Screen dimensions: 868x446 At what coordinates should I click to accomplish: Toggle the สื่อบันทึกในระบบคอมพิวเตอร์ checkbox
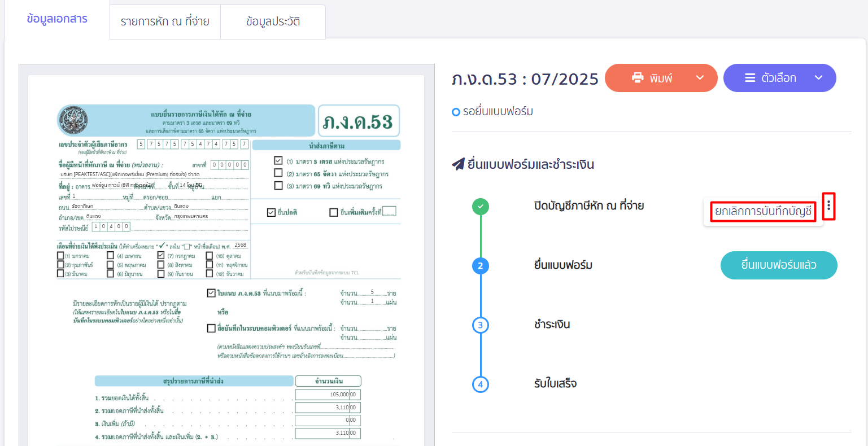pos(211,328)
